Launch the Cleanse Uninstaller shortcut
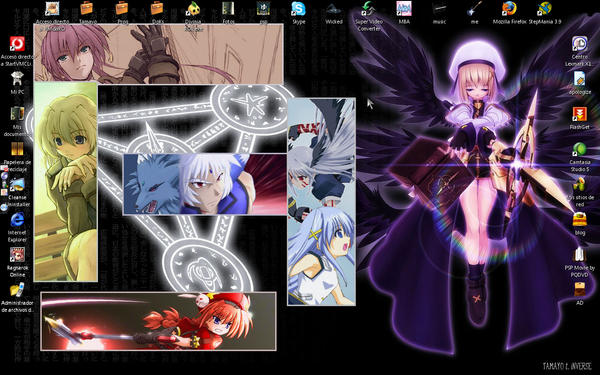The image size is (600, 375). pos(17,184)
